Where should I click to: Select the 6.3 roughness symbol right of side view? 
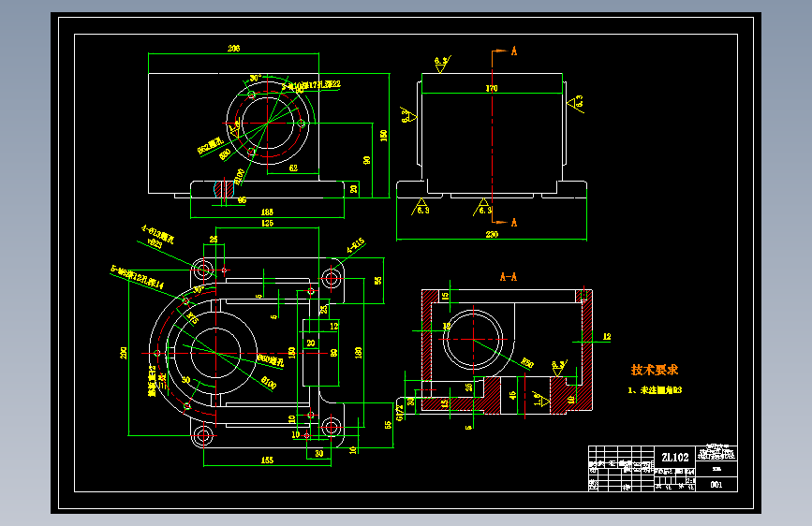[x=576, y=104]
